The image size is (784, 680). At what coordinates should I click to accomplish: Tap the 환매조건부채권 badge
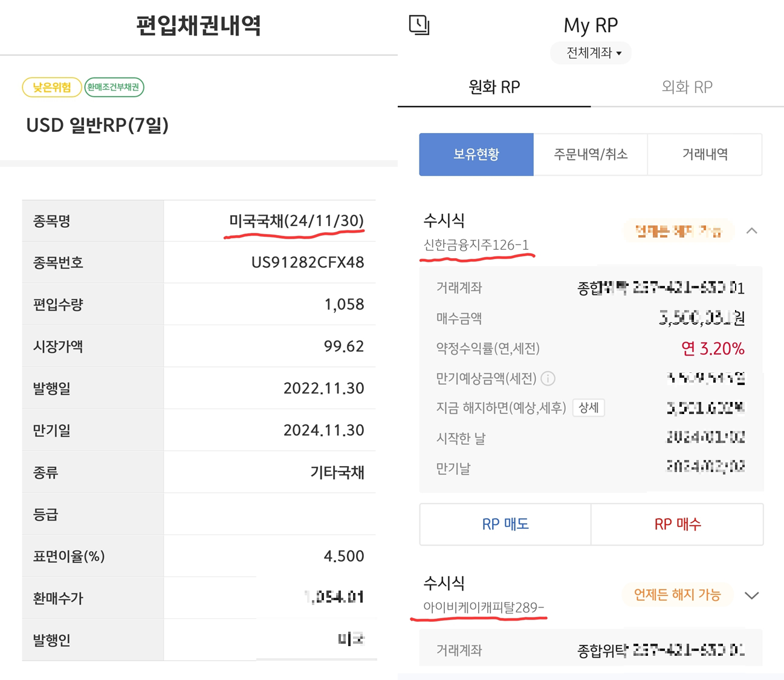tap(114, 87)
